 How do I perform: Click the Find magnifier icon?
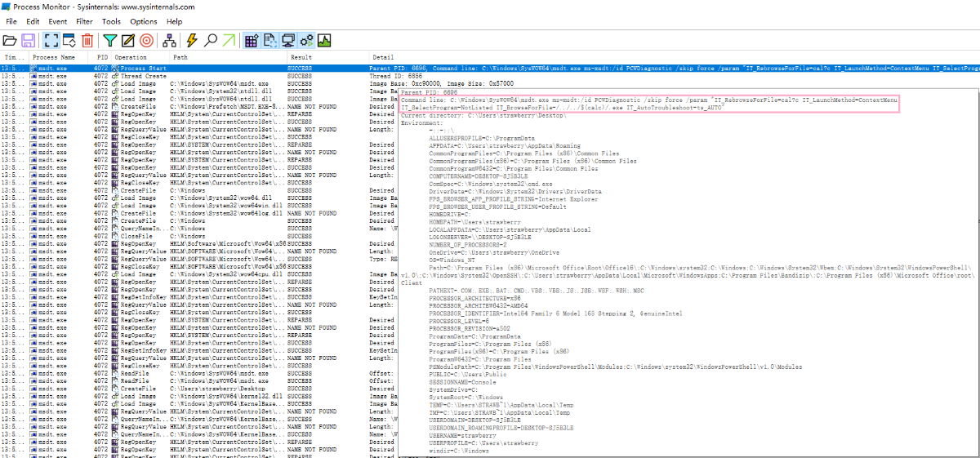pyautogui.click(x=211, y=40)
